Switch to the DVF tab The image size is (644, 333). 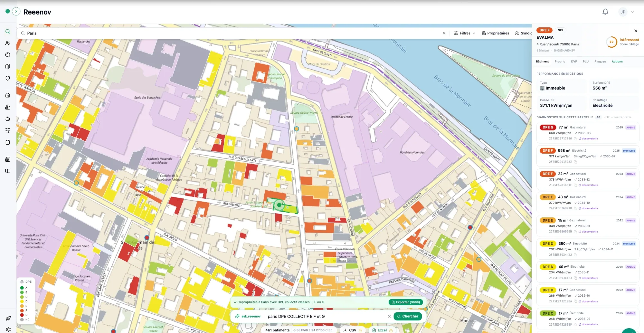point(574,62)
